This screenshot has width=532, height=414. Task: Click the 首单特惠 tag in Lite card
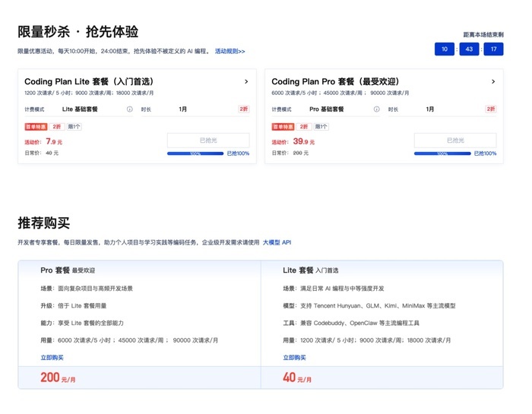[x=36, y=127]
